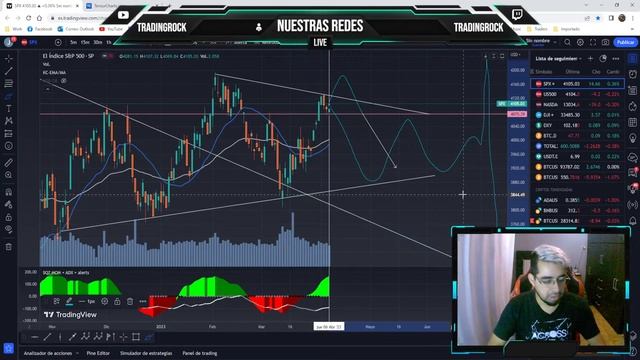Toggle hide all drawings eye icon
640x360 pixels.
(x=9, y=229)
